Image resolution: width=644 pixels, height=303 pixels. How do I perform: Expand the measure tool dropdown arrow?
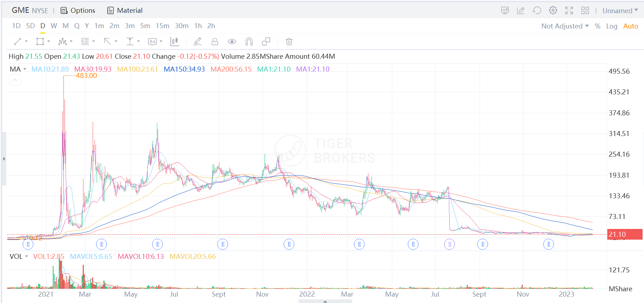(x=138, y=41)
